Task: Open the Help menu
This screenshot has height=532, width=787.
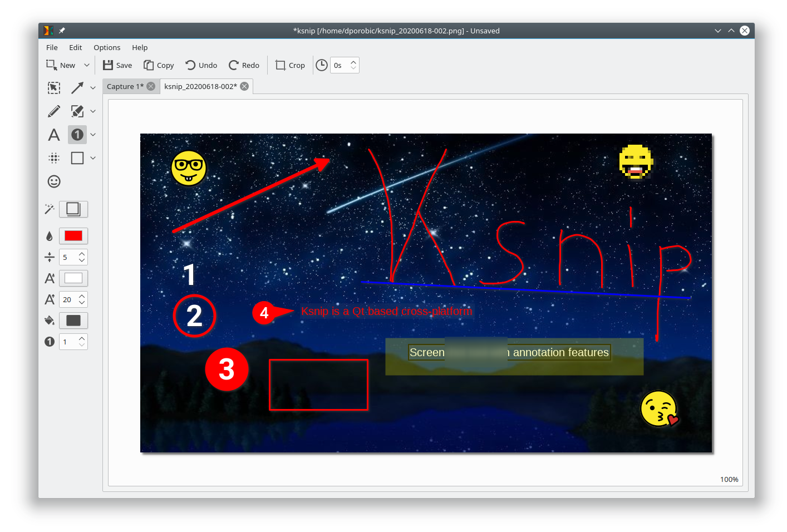Action: 140,47
